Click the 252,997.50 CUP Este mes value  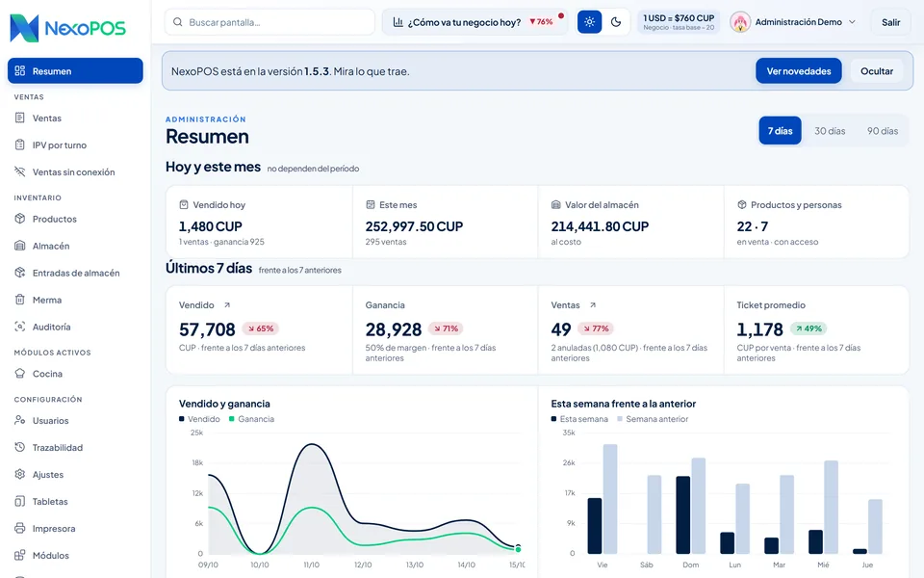pos(414,226)
